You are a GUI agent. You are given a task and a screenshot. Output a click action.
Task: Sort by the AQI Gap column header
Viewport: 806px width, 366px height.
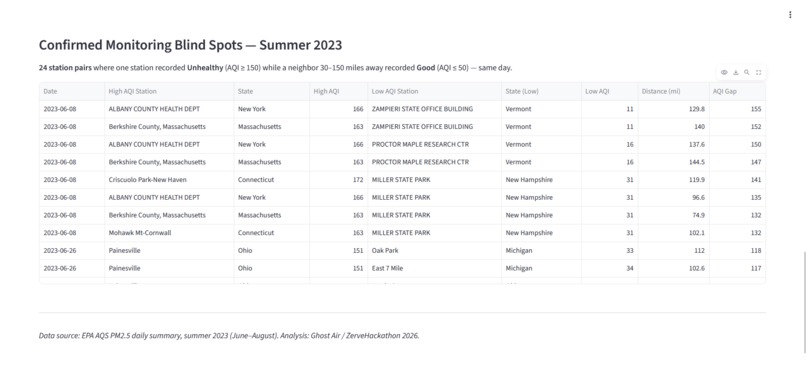[737, 92]
